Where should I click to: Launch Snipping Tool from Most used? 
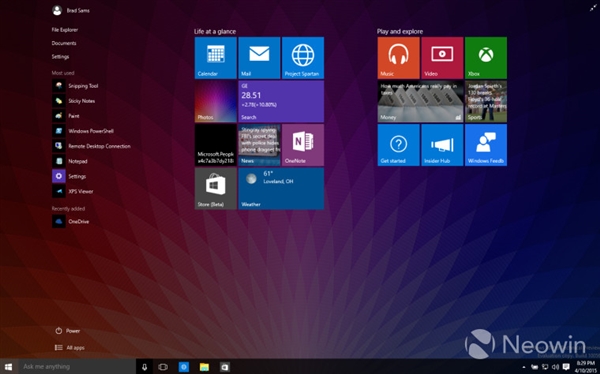[x=75, y=86]
